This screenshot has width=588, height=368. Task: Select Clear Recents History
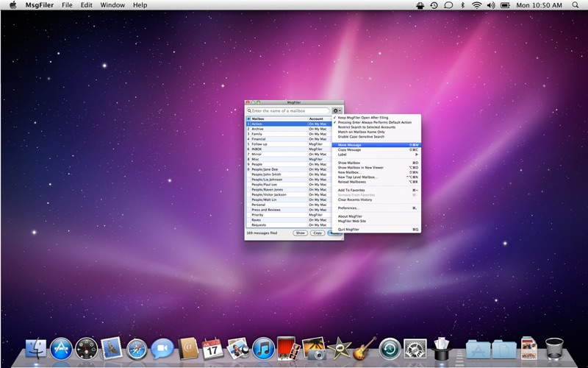pyautogui.click(x=376, y=199)
